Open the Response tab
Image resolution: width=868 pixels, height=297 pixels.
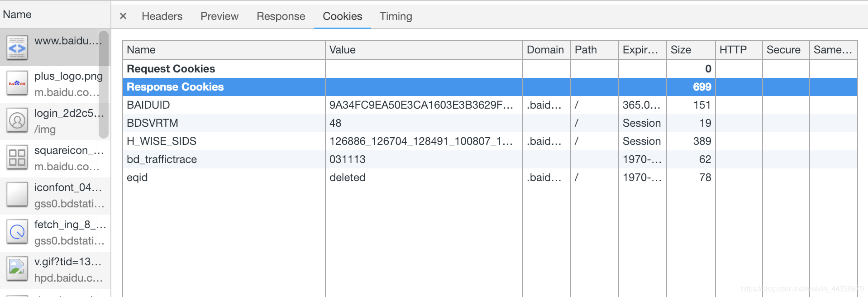coord(281,16)
